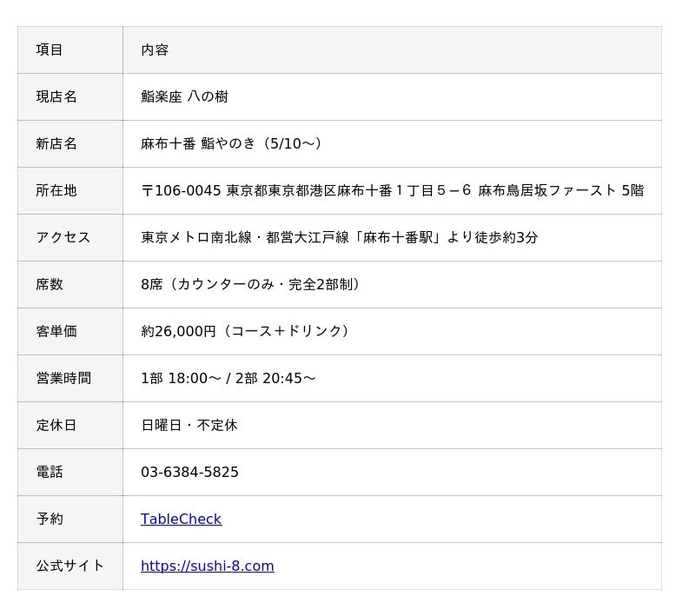Click the 予約 label cell
Screen dimensions: 695x616
(x=50, y=519)
